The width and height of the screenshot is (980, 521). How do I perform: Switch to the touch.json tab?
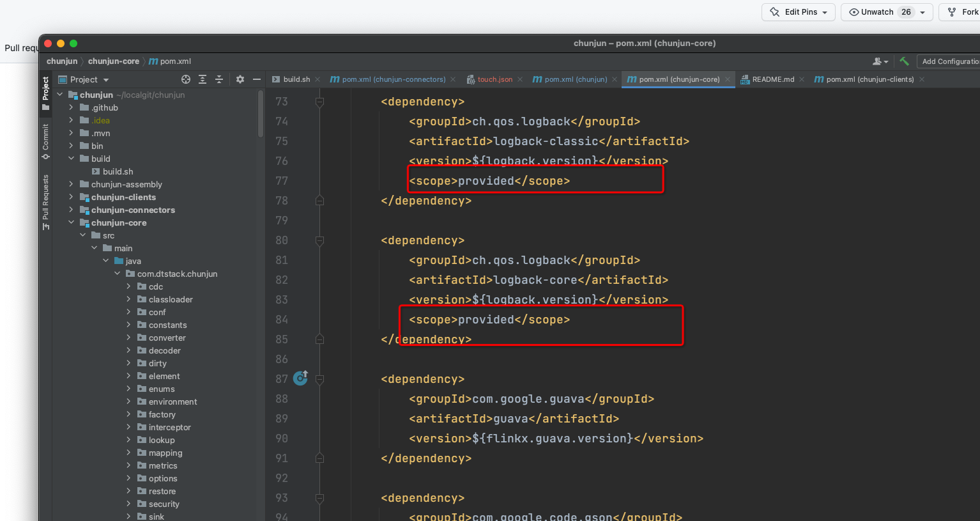(x=495, y=79)
